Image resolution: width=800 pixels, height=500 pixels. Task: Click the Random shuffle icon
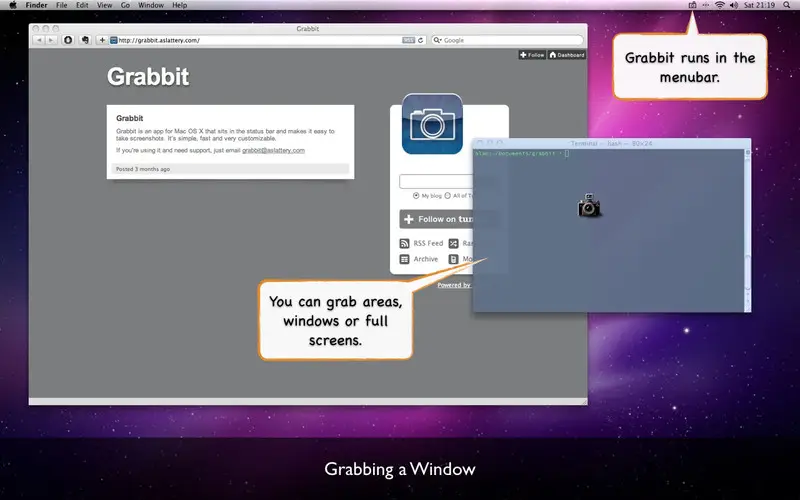point(454,243)
